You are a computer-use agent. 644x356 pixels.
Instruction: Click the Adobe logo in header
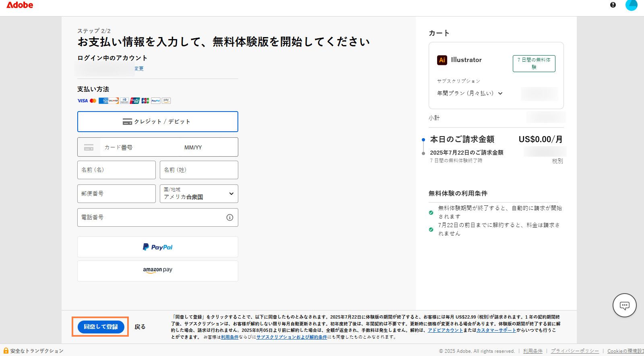point(20,5)
